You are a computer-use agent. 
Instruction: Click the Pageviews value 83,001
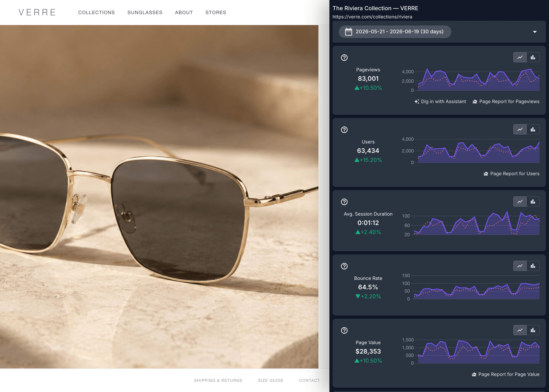[368, 79]
